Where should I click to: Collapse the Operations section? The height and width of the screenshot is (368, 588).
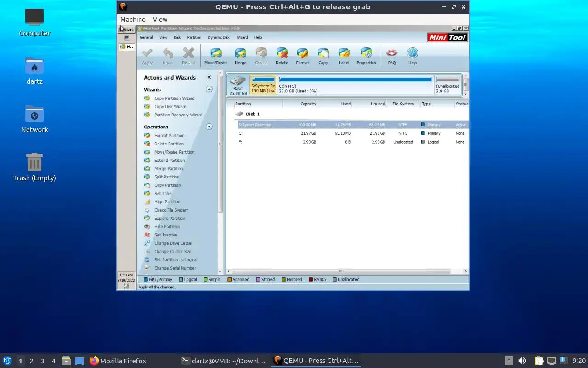click(x=209, y=126)
